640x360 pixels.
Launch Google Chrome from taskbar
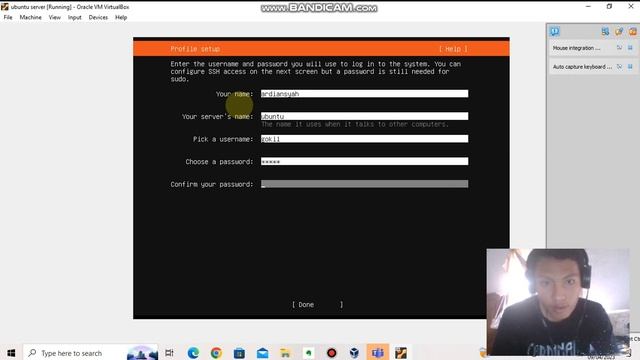pyautogui.click(x=216, y=353)
